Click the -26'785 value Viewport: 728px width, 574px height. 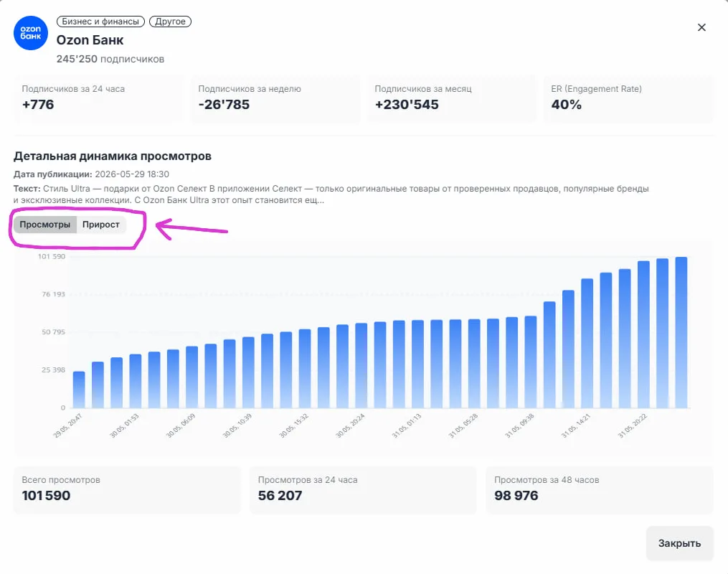(x=224, y=105)
